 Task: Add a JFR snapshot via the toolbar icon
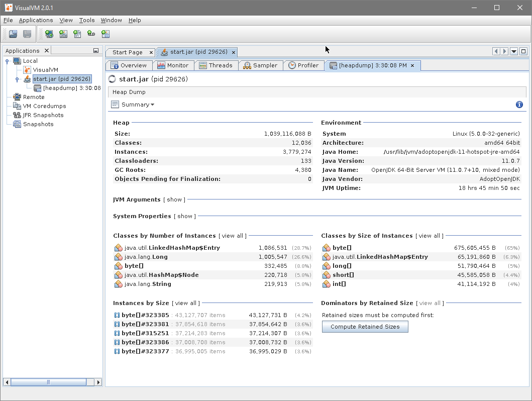tap(91, 34)
